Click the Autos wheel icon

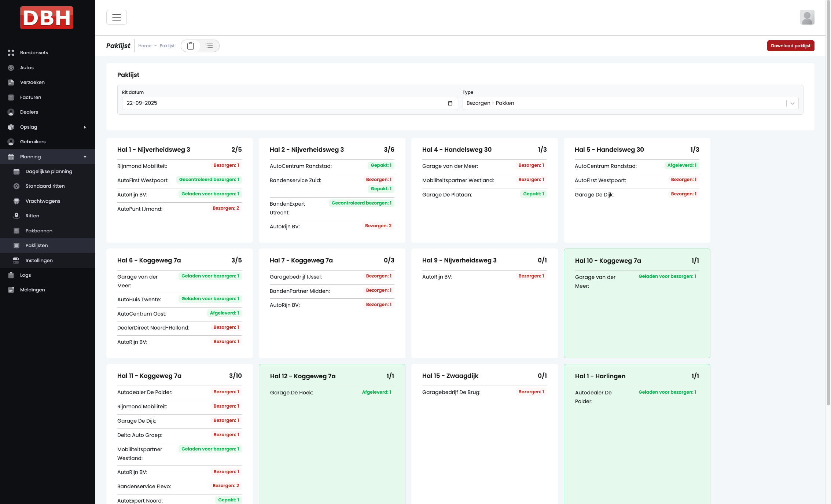coord(11,68)
